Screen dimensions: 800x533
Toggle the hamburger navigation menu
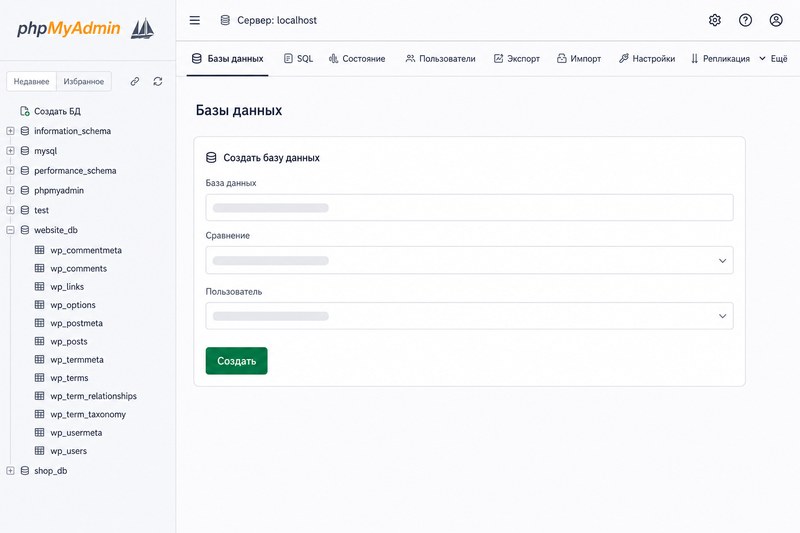point(194,20)
